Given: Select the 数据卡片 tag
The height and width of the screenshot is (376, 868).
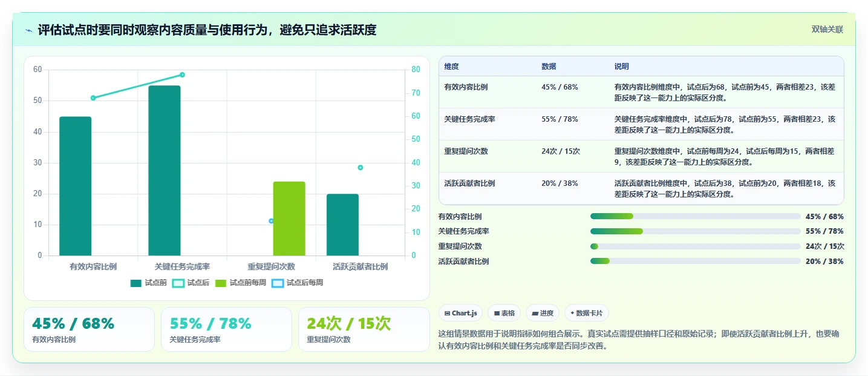Looking at the screenshot, I should pyautogui.click(x=587, y=313).
